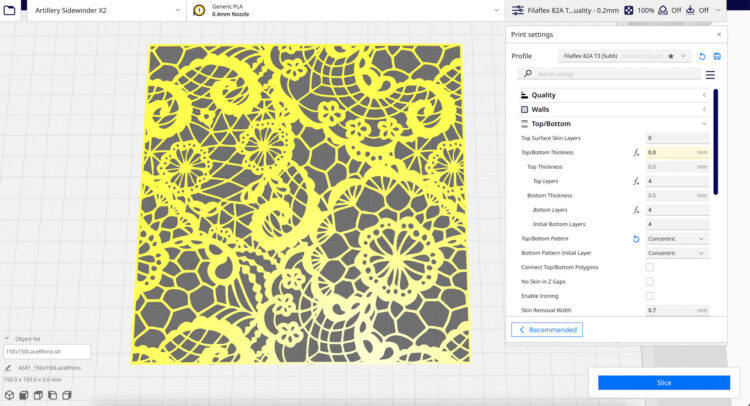Switch back to Recommended settings
750x406 pixels.
pyautogui.click(x=546, y=329)
